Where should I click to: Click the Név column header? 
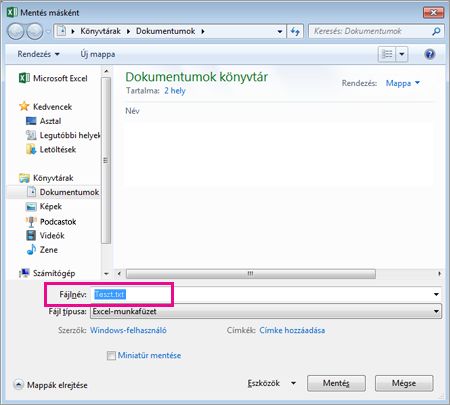[x=132, y=111]
